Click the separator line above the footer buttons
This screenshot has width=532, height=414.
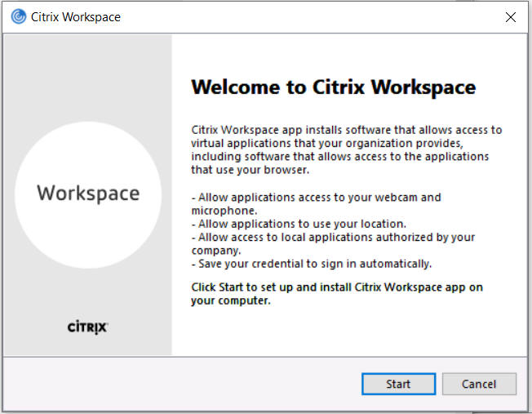pos(266,356)
